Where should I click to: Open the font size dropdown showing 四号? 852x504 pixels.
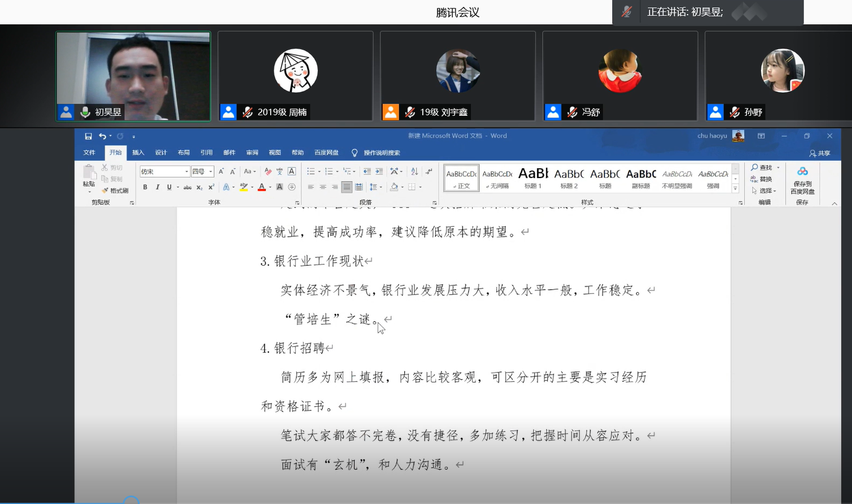[211, 172]
